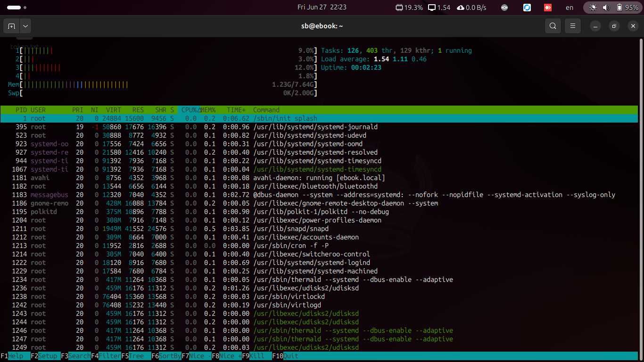
Task: Open the terminal hamburger menu
Action: [573, 26]
